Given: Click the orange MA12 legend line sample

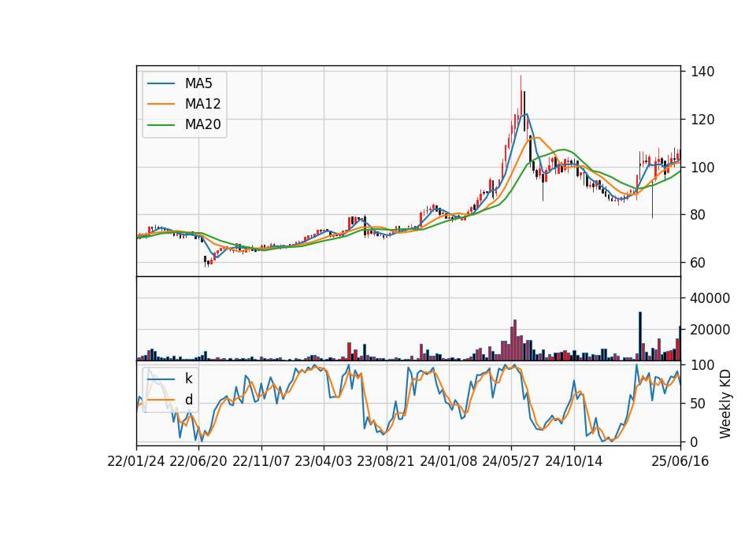Looking at the screenshot, I should tap(161, 104).
